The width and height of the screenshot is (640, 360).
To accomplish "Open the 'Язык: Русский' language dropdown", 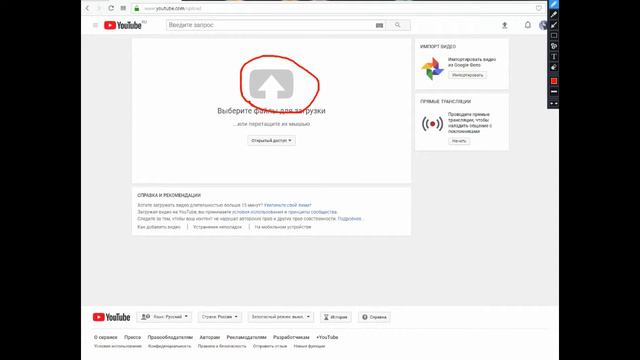I will click(x=165, y=317).
